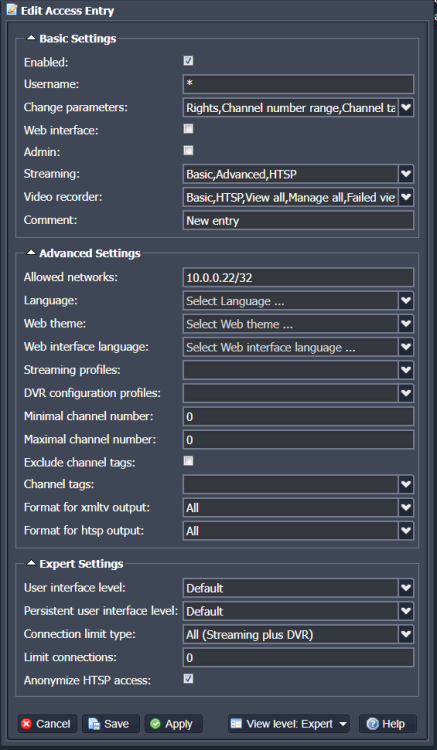The height and width of the screenshot is (750, 437).
Task: Tick the Exclude channel tags checkbox
Action: tap(188, 461)
